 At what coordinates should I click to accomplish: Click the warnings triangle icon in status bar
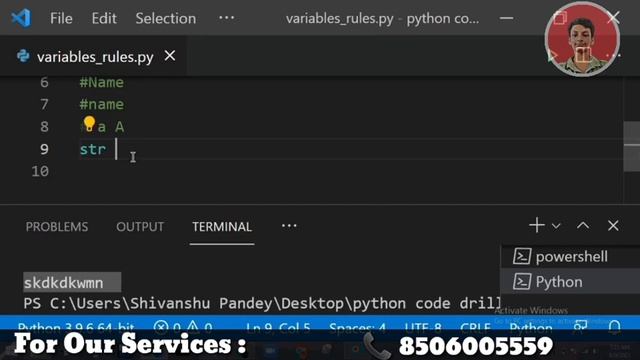[x=193, y=327]
